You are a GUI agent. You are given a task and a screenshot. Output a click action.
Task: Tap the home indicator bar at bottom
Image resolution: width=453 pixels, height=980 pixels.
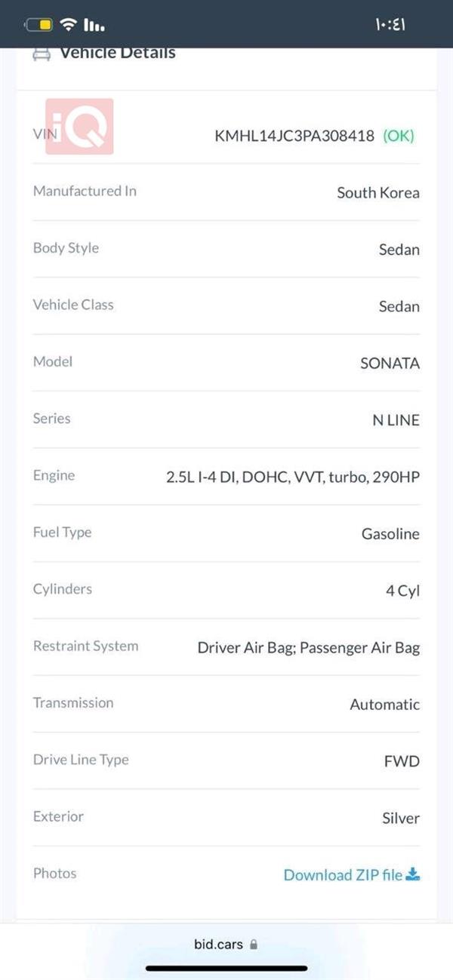(x=226, y=968)
